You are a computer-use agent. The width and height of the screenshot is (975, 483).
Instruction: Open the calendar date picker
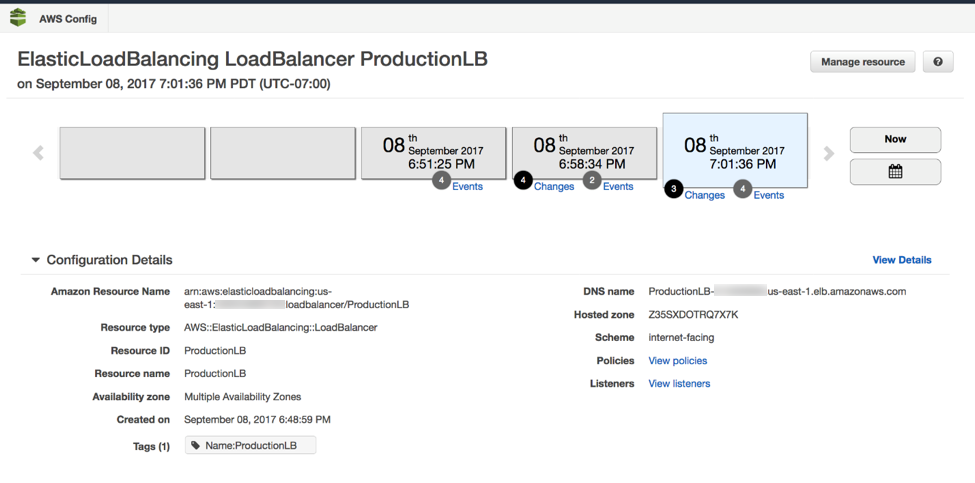(x=895, y=172)
